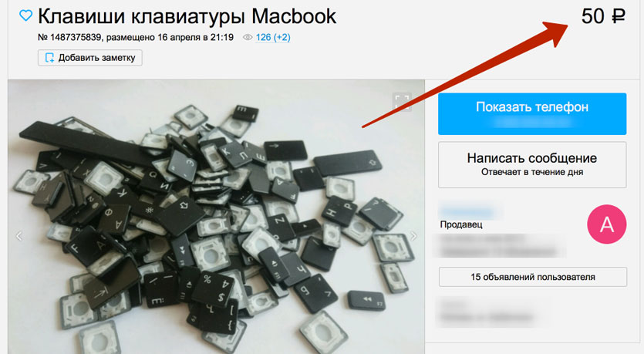The width and height of the screenshot is (644, 354).
Task: Show previous photo with left arrow
Action: pos(19,236)
